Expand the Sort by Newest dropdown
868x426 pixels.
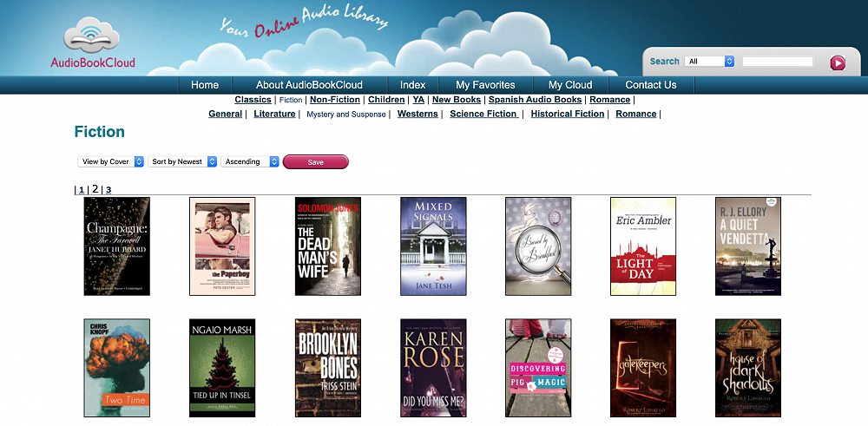click(182, 161)
